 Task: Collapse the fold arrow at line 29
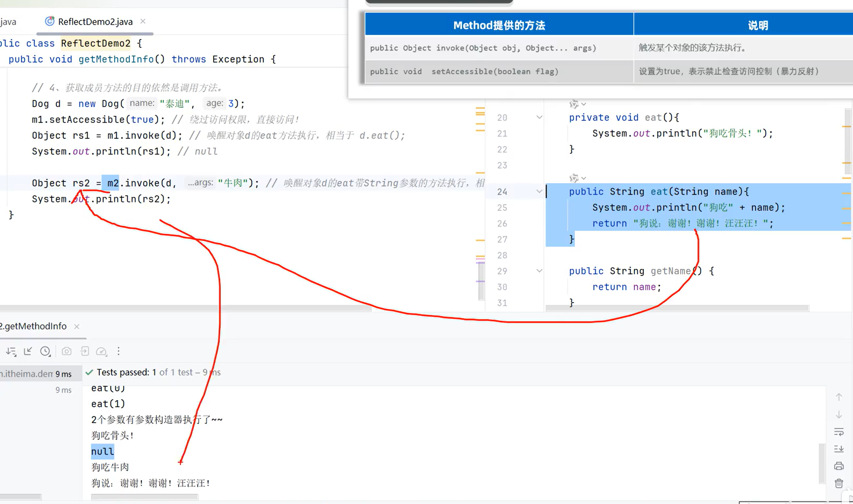pos(539,271)
